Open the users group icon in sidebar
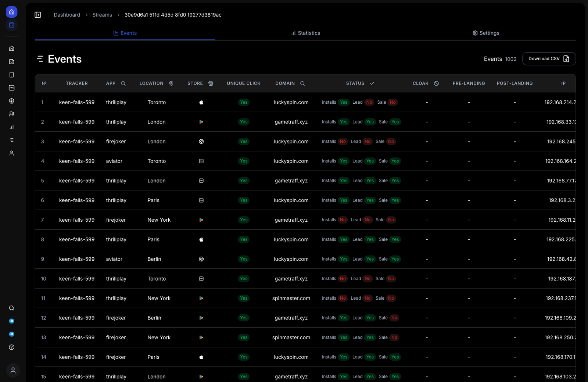Image resolution: width=588 pixels, height=382 pixels. pos(12,114)
